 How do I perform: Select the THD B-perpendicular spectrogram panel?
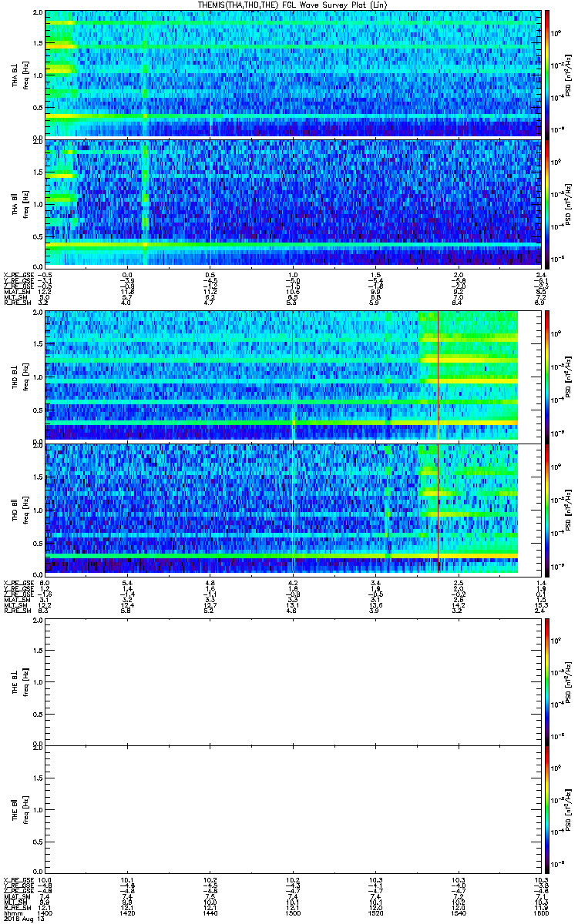click(293, 377)
